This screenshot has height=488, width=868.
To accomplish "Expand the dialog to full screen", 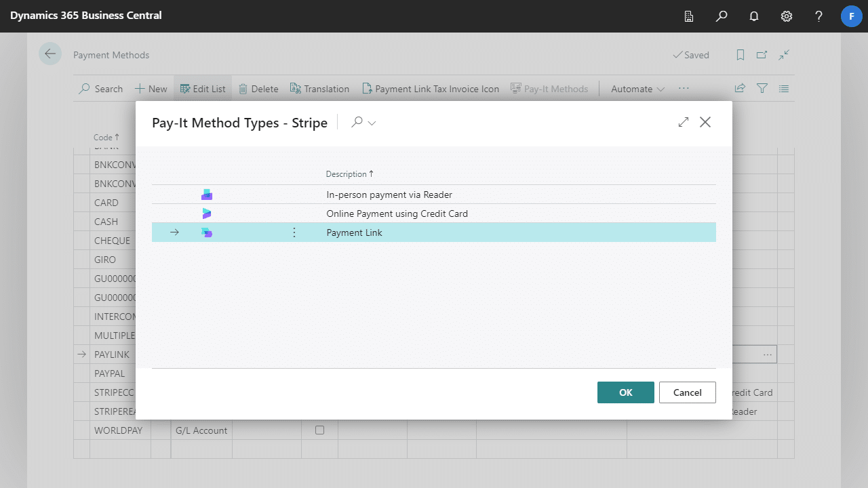I will point(684,122).
